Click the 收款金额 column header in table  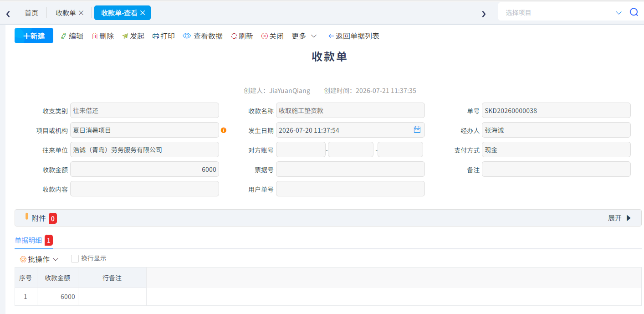coord(57,278)
